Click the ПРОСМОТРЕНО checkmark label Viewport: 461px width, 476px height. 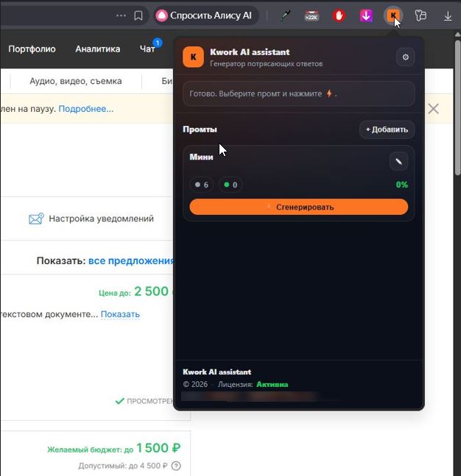(x=145, y=401)
